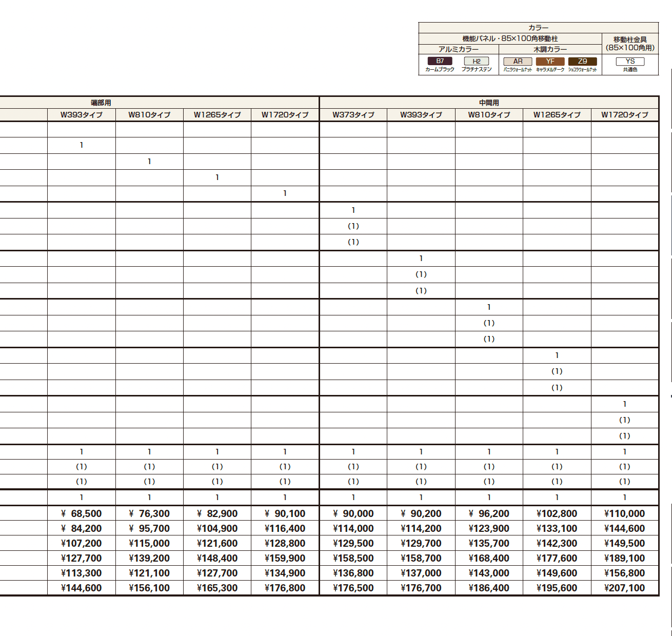Select the W373タイプ column header

(353, 115)
